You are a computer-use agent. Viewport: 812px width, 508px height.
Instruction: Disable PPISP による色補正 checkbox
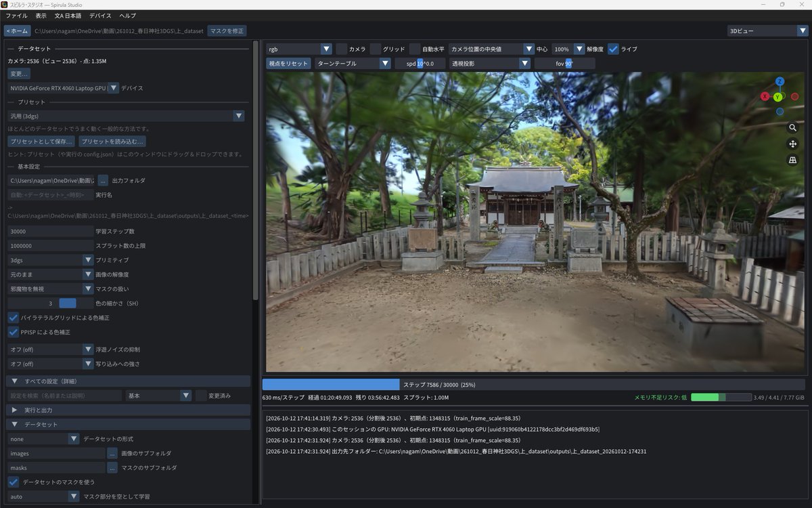(14, 332)
